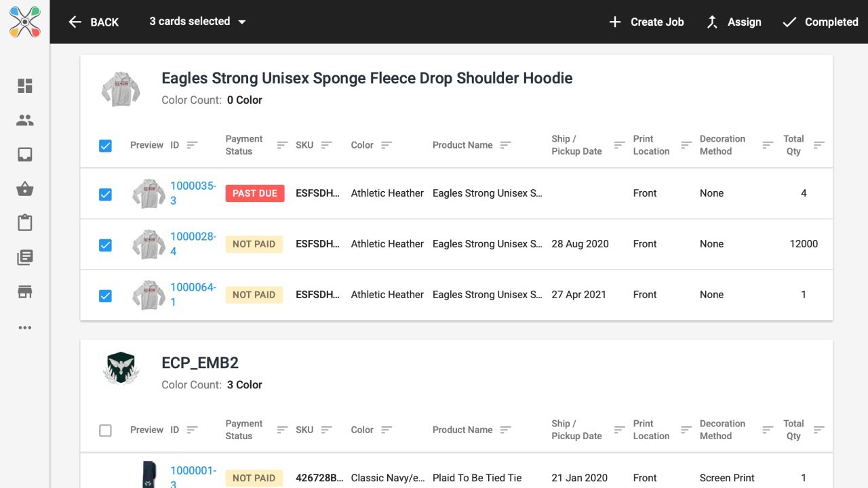Open the clipboard icon in sidebar

[25, 223]
